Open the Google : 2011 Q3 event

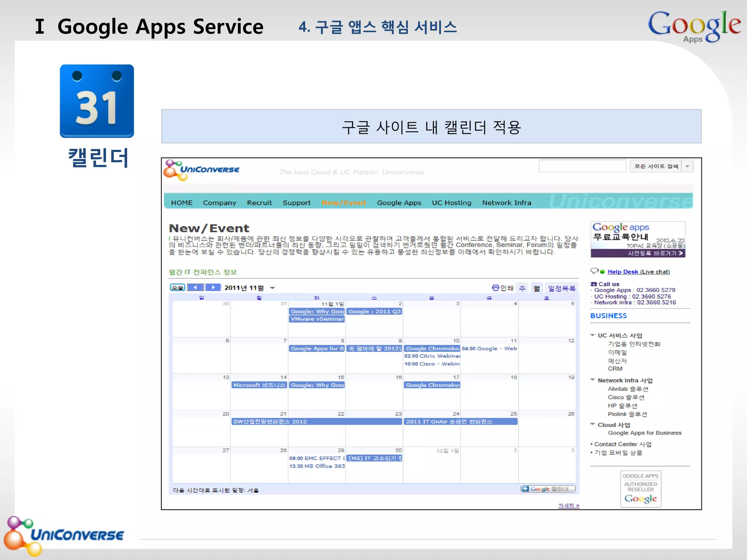pyautogui.click(x=374, y=311)
